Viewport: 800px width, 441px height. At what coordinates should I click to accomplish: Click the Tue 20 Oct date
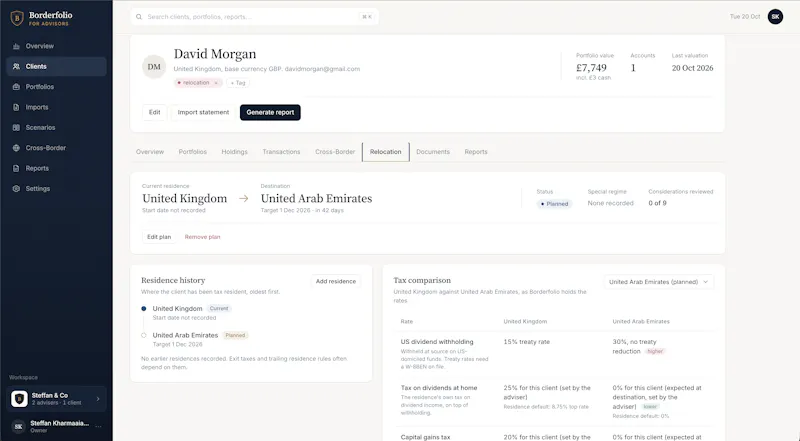745,17
